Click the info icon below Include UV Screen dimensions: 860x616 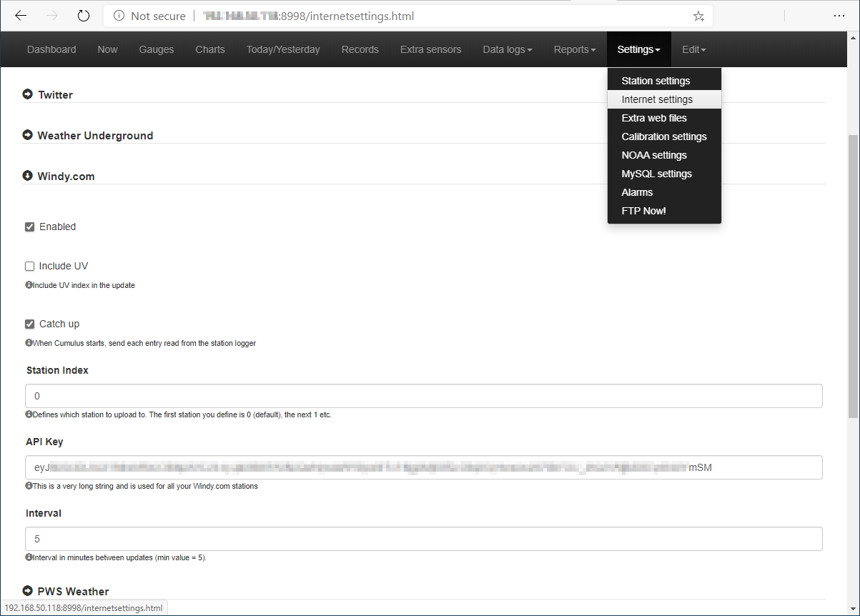[29, 284]
